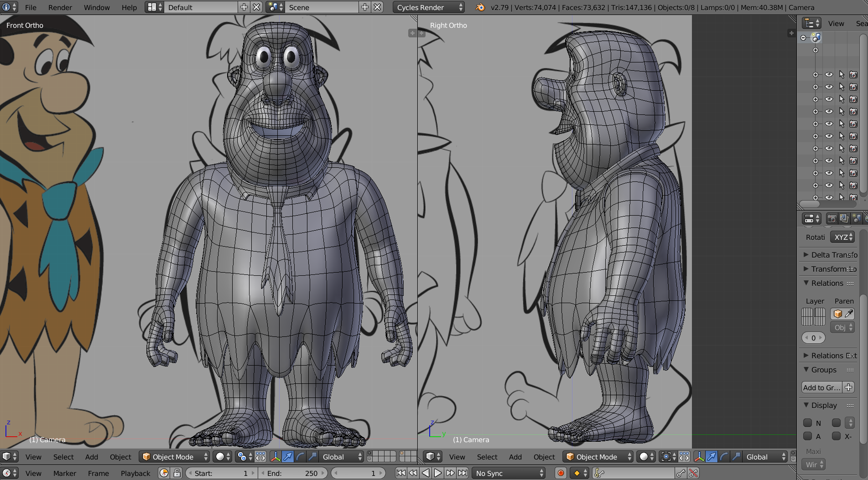Image resolution: width=868 pixels, height=480 pixels.
Task: Toggle 3D manipulator in Front Ortho header
Action: point(275,457)
